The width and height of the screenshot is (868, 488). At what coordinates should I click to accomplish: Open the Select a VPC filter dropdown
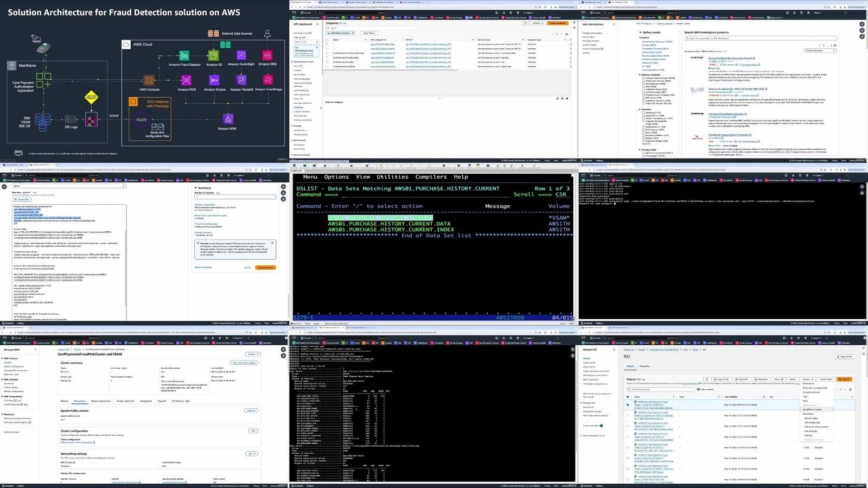click(307, 42)
